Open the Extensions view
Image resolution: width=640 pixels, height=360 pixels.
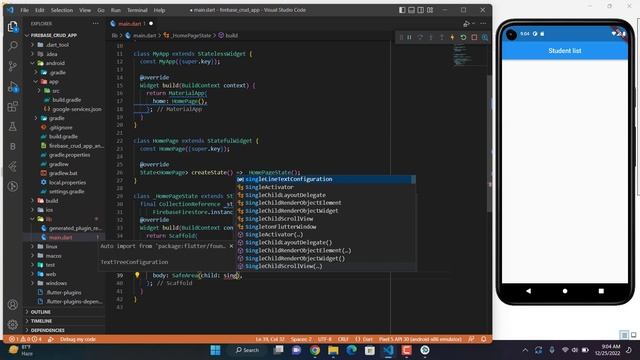point(13,107)
